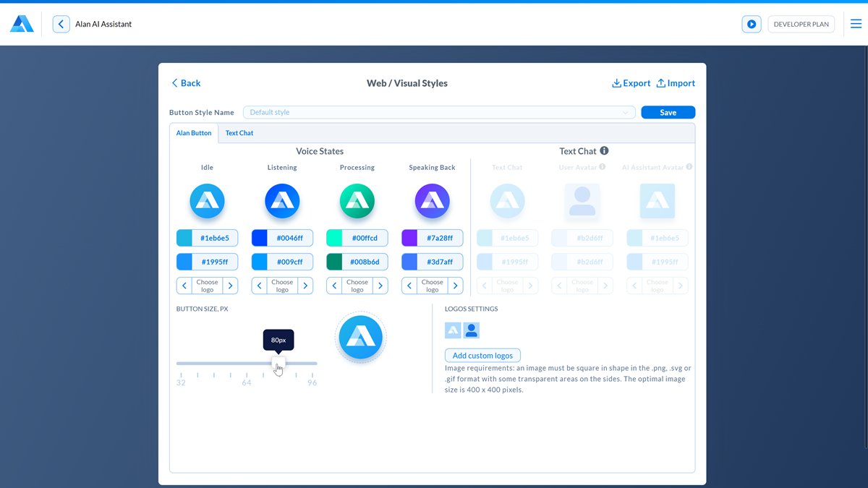
Task: Select the Alan Button tab
Action: pos(194,133)
